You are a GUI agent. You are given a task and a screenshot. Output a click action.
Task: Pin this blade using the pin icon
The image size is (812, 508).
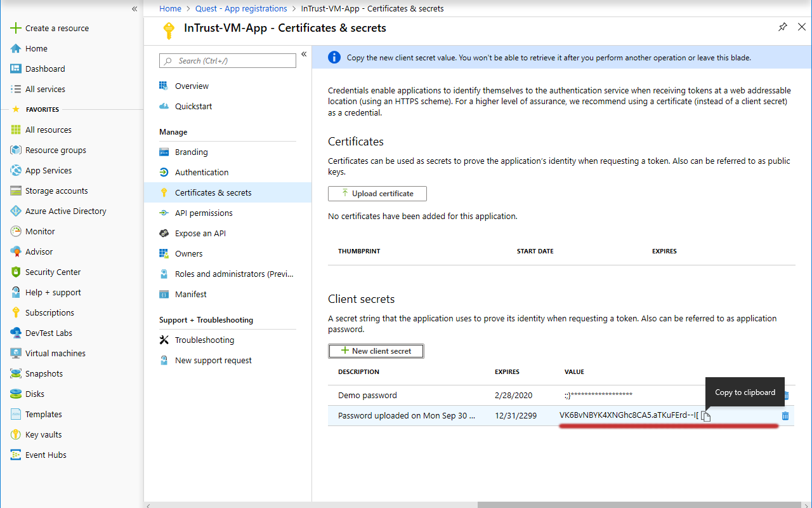783,27
